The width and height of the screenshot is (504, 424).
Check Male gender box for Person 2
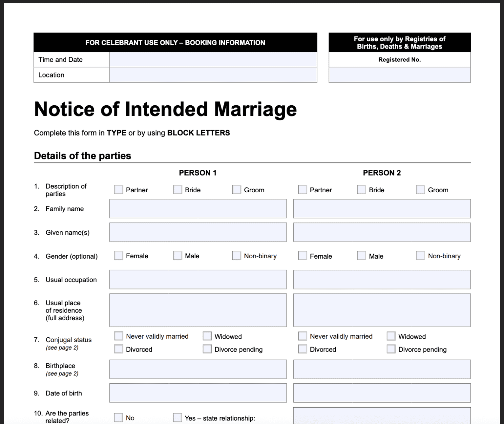(362, 256)
